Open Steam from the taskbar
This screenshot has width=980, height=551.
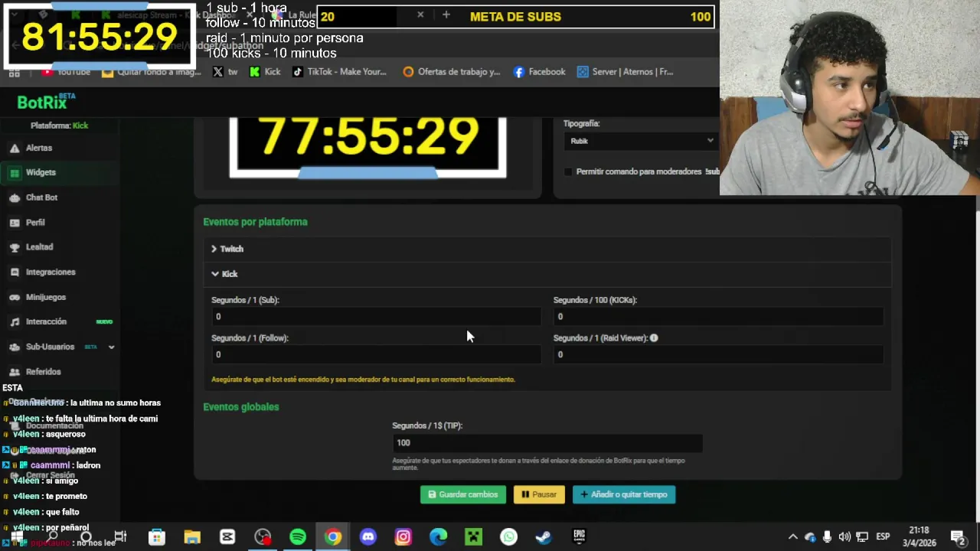[544, 537]
